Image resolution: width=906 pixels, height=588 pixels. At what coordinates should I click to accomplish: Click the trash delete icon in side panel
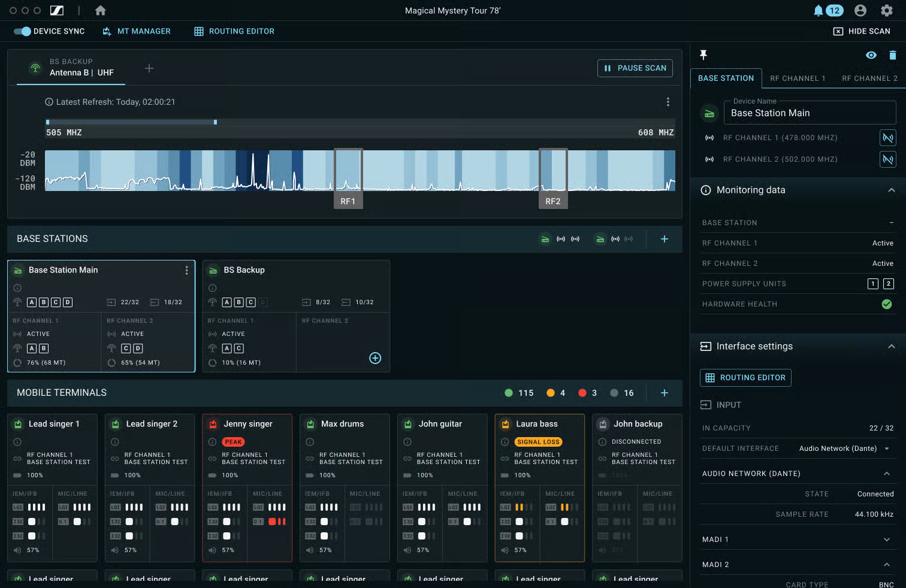(893, 55)
